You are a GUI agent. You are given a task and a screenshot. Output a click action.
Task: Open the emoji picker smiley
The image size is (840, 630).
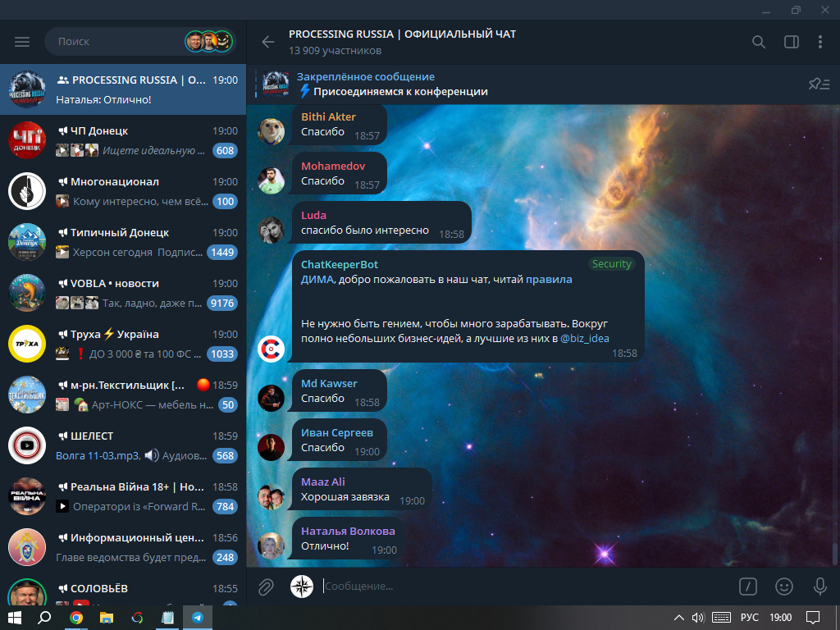click(x=783, y=587)
